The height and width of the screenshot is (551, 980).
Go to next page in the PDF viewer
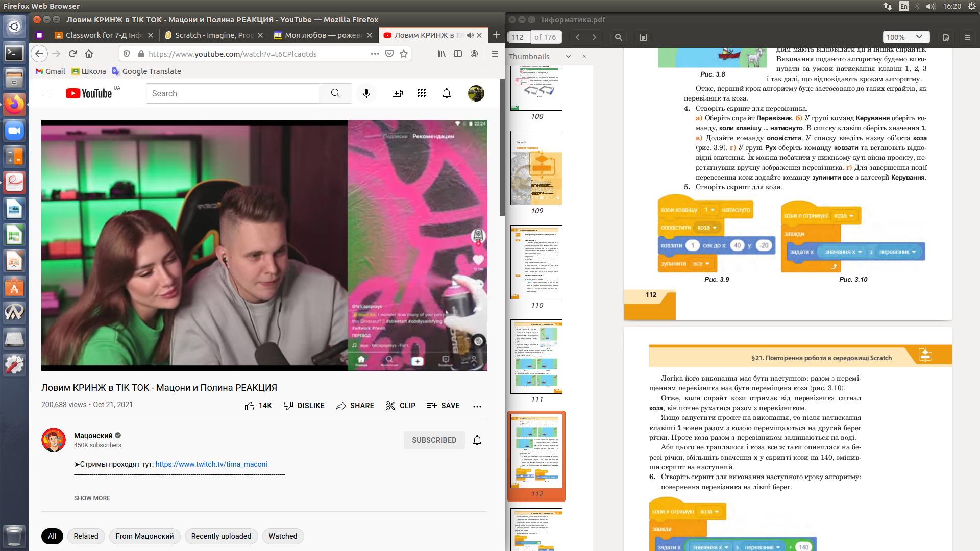(594, 37)
